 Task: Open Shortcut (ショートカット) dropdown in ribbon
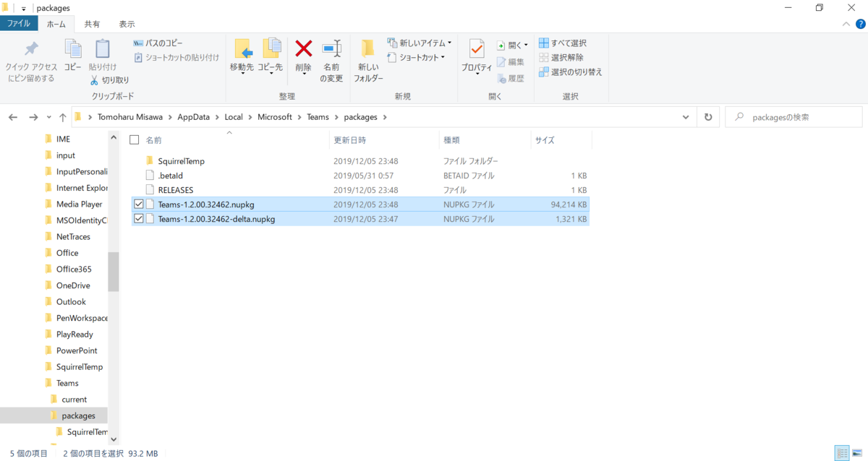pos(416,57)
